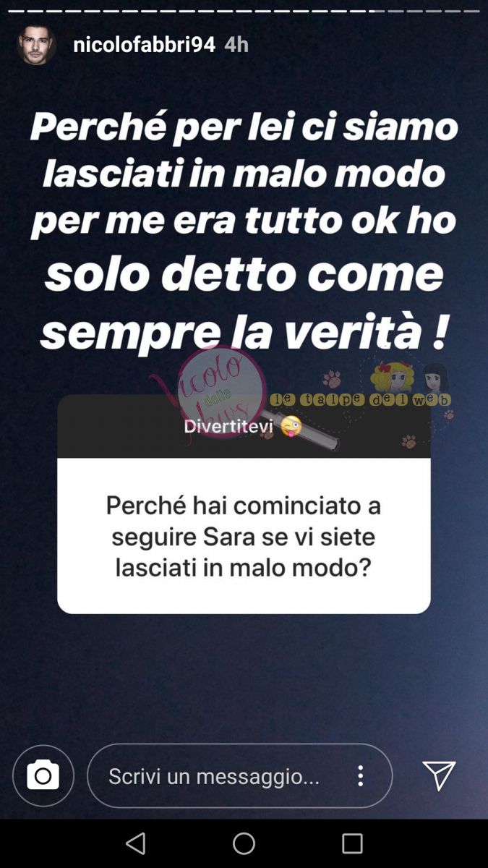Tap the Android recent apps square

(x=352, y=843)
